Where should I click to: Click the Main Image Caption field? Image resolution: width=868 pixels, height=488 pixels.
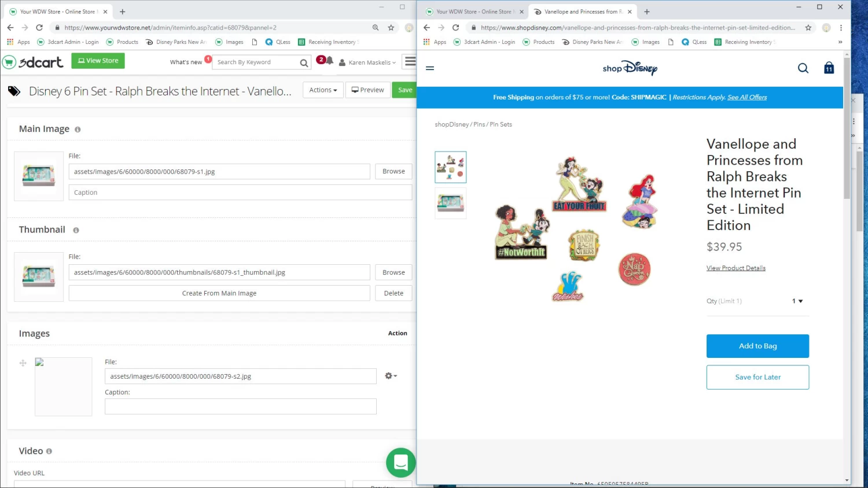tap(240, 193)
